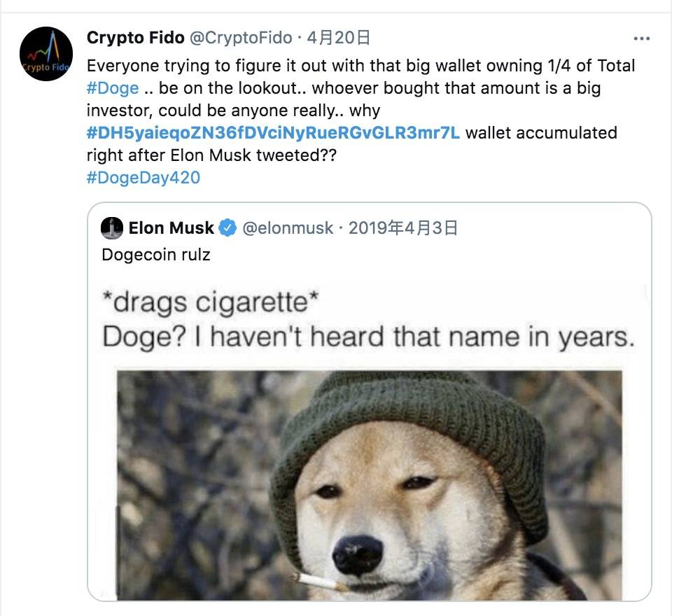
Task: Select the tweet body text
Action: click(x=280, y=65)
